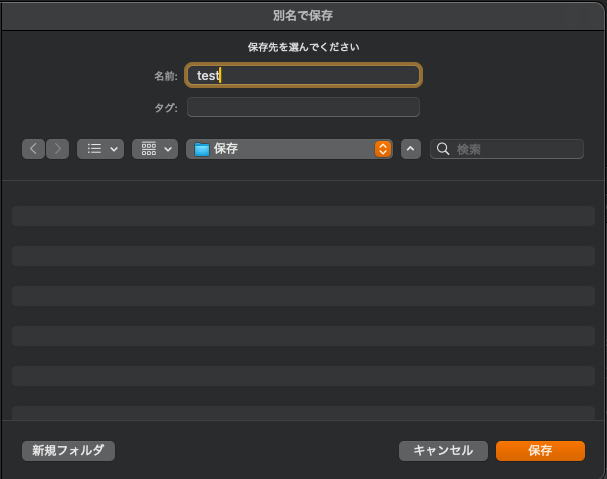Image resolution: width=607 pixels, height=479 pixels.
Task: Go forward with the right arrow button
Action: point(58,149)
